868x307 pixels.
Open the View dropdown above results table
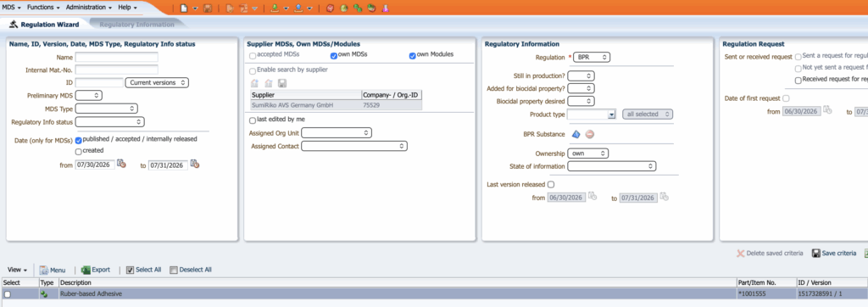click(18, 270)
